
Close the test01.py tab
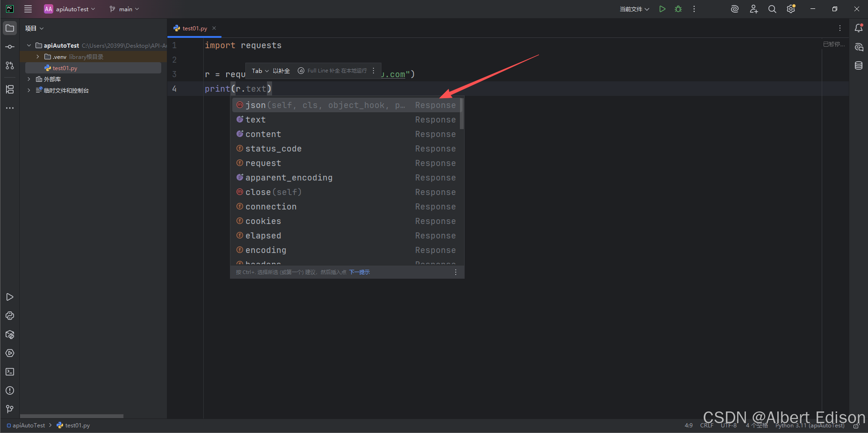(214, 28)
